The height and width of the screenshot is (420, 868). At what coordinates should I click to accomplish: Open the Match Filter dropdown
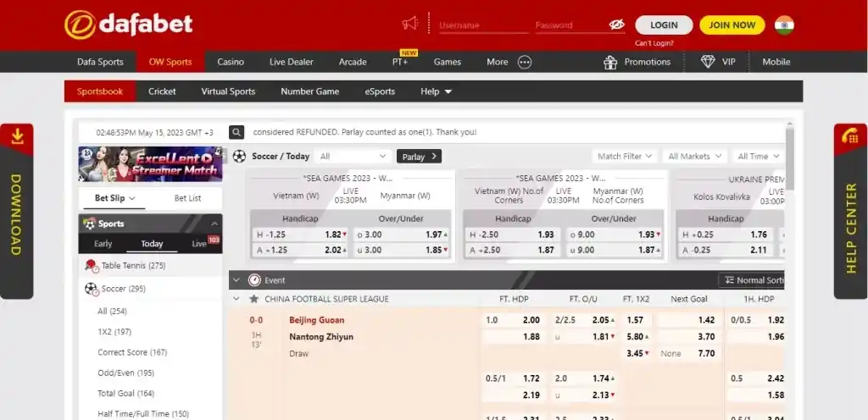pos(625,157)
